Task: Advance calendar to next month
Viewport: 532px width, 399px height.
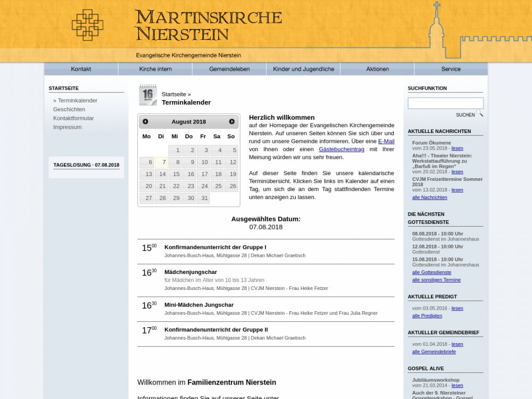Action: click(231, 122)
